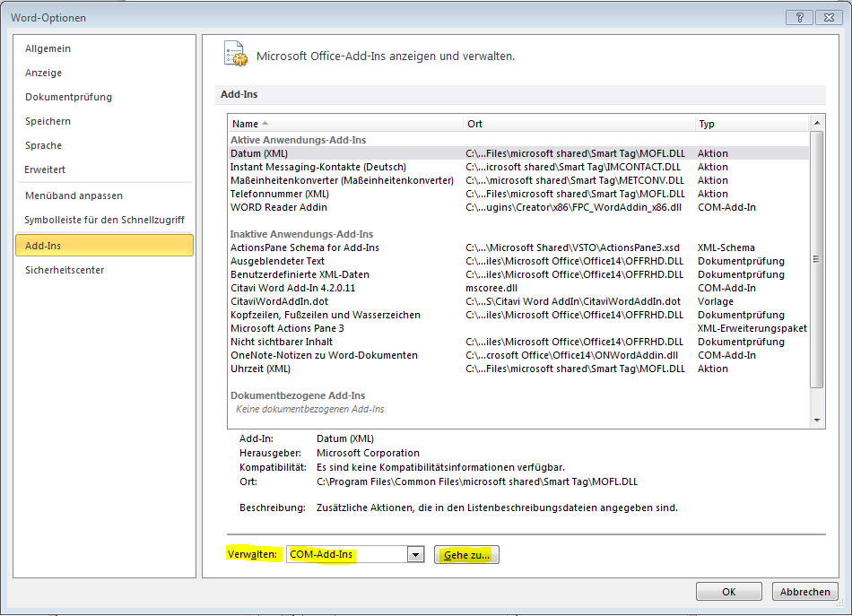Select Dokumentprüfung in the sidebar
This screenshot has height=616, width=852.
coord(68,97)
